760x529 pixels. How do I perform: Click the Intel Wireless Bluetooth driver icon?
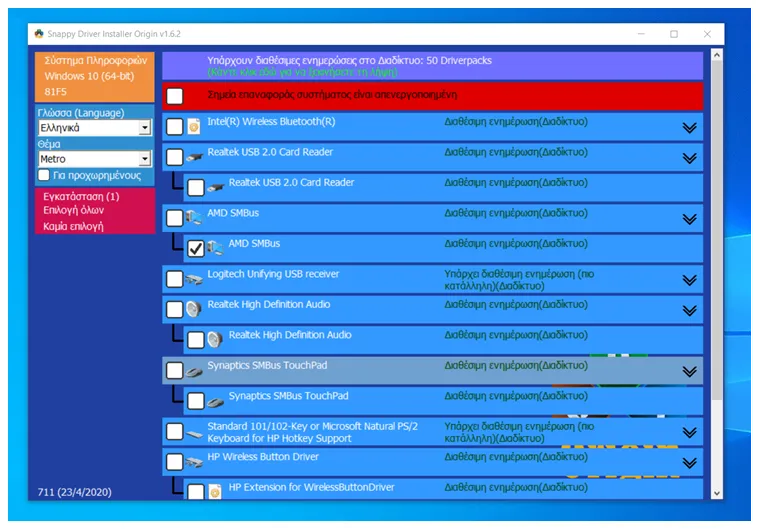point(194,127)
